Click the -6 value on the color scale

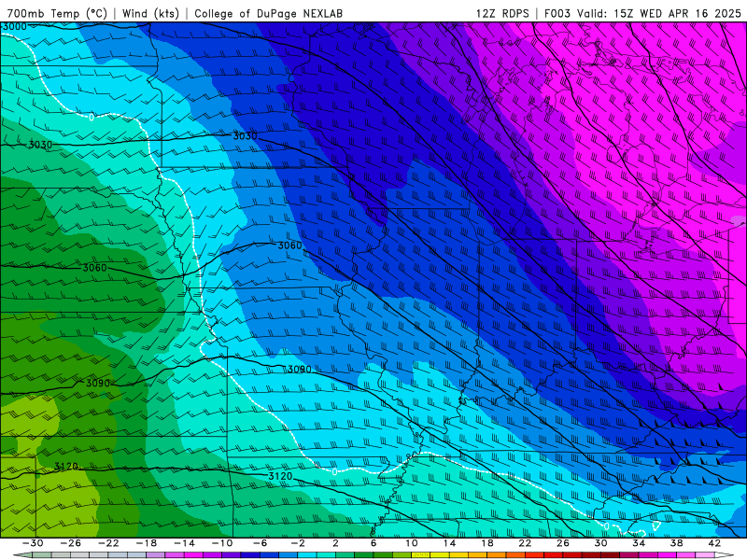[260, 543]
